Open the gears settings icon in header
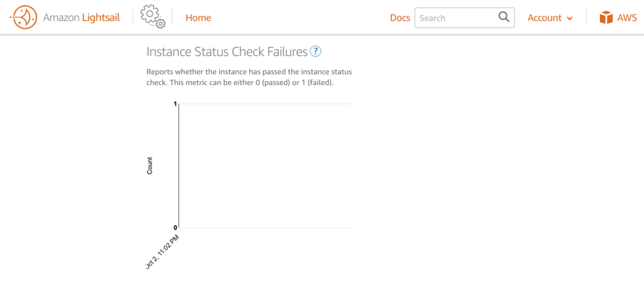The image size is (644, 281). [x=152, y=17]
